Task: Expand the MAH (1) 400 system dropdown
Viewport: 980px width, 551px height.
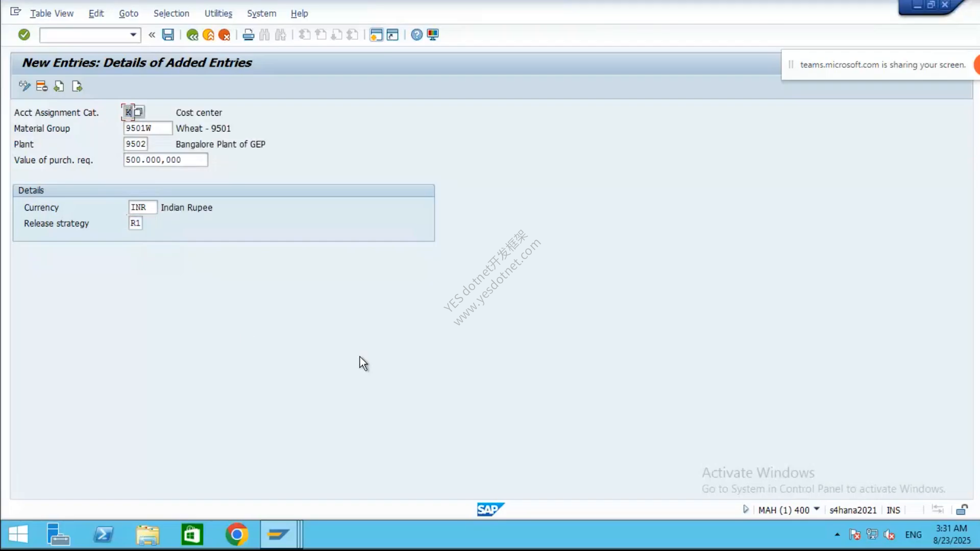Action: point(817,509)
